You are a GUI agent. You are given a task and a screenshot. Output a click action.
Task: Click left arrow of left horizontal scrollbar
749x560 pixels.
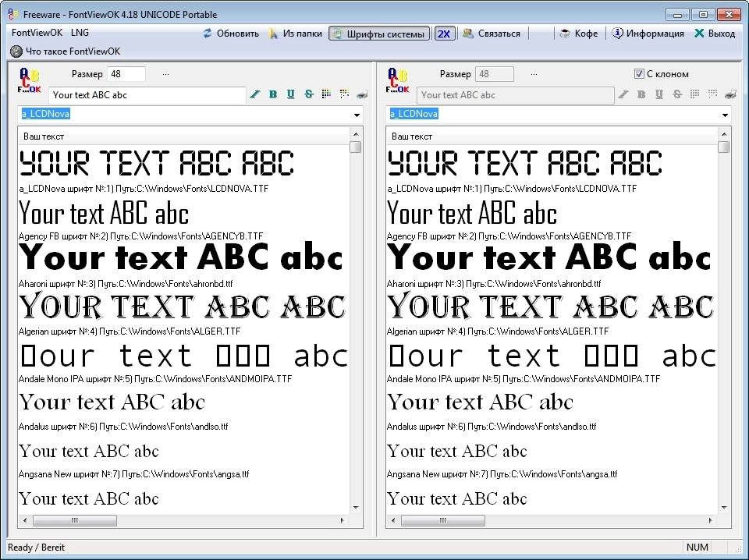pyautogui.click(x=25, y=520)
